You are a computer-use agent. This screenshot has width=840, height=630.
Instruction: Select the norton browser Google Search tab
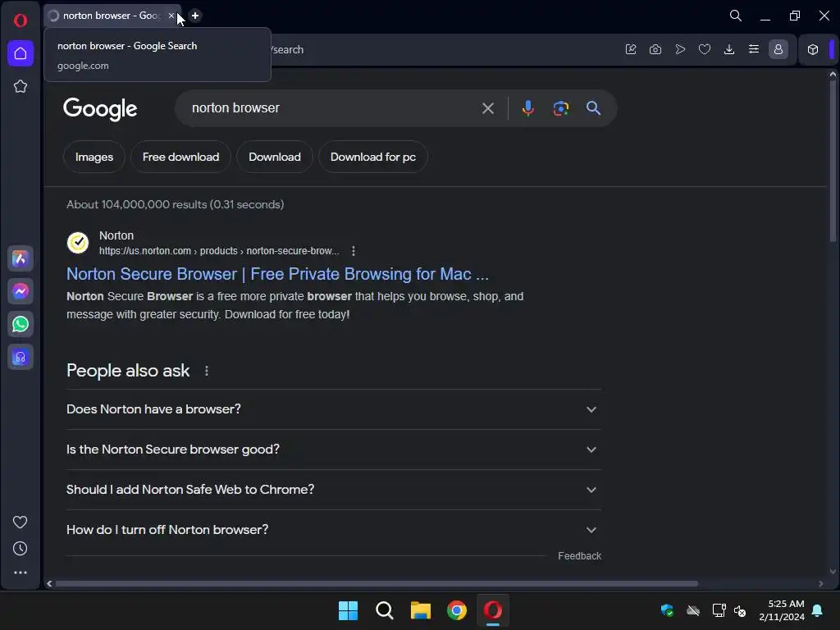pyautogui.click(x=111, y=16)
